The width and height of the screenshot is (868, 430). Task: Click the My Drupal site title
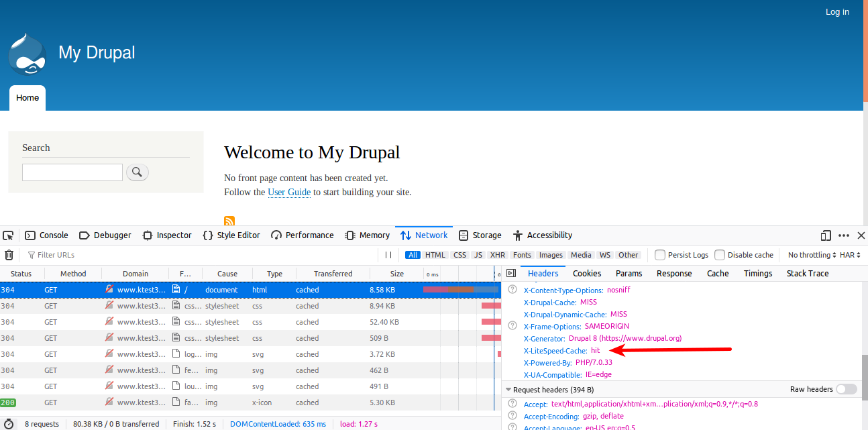click(97, 52)
